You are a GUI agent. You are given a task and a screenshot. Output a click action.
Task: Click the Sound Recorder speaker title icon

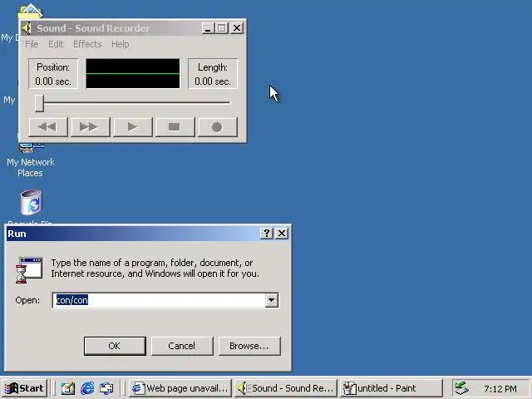(27, 27)
